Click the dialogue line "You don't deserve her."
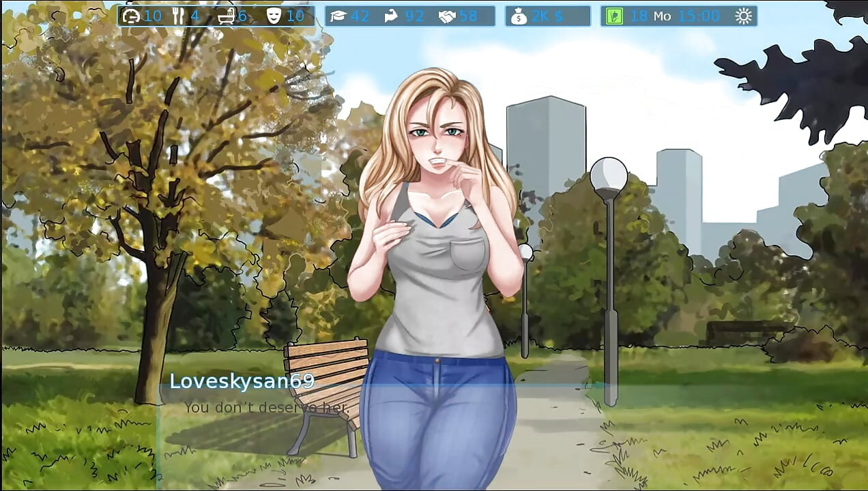Screen dimensions: 868x491 pyautogui.click(x=266, y=408)
